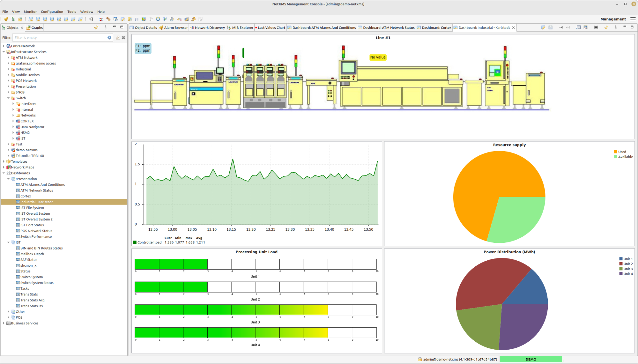Refresh the dashboard with the yellow arrows
638x364 pixels.
(606, 27)
